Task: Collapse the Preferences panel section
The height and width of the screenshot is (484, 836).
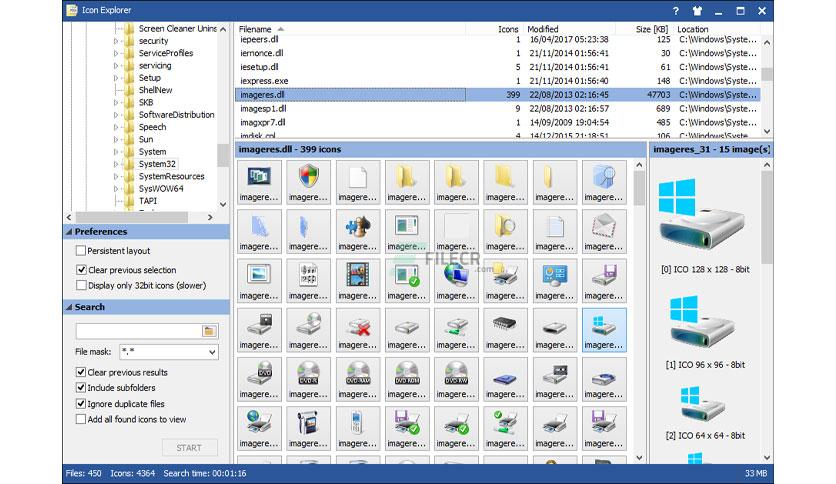Action: pos(69,232)
